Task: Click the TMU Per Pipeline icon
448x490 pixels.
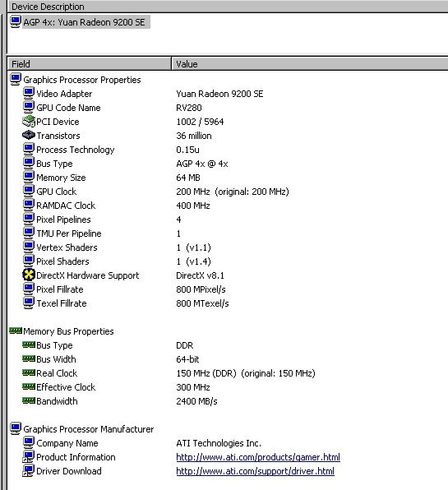Action: click(x=29, y=233)
